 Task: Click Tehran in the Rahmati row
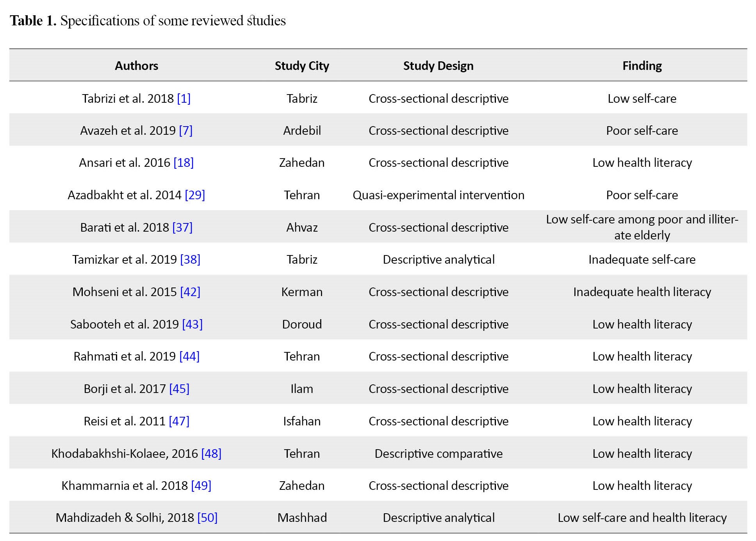tap(302, 356)
